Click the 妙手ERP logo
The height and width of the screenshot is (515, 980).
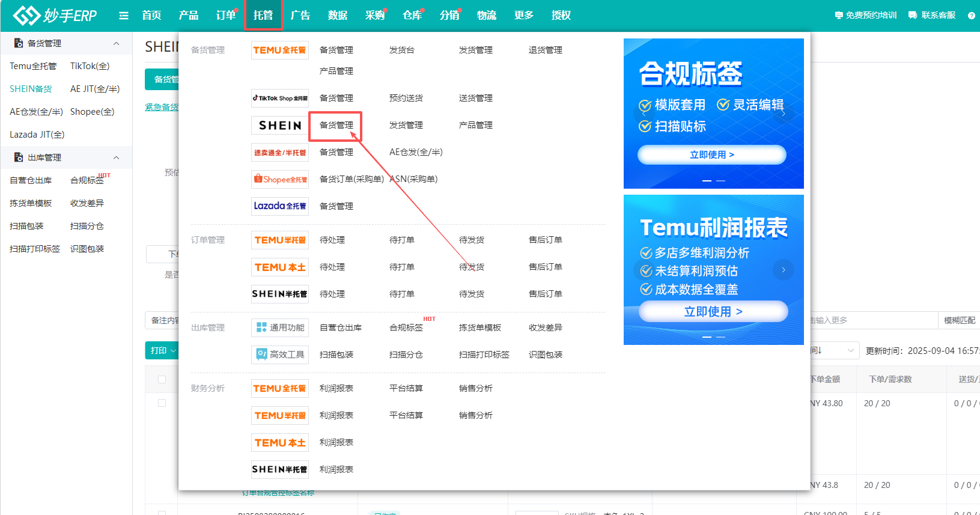[55, 15]
